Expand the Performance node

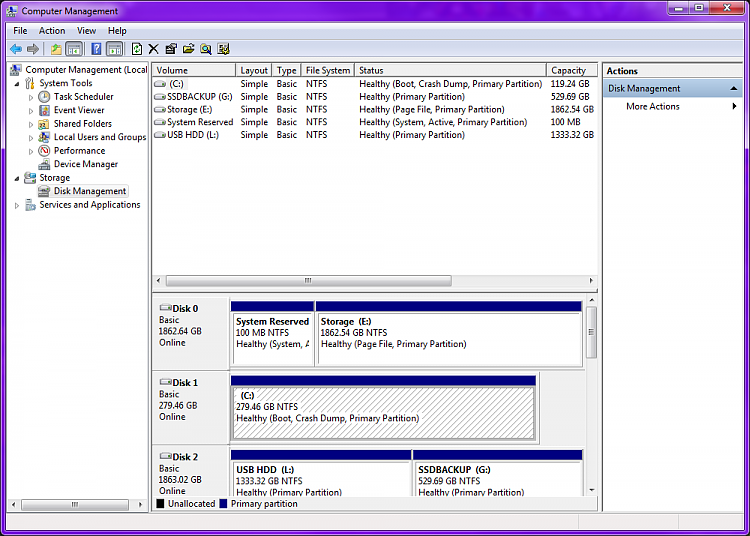point(31,152)
